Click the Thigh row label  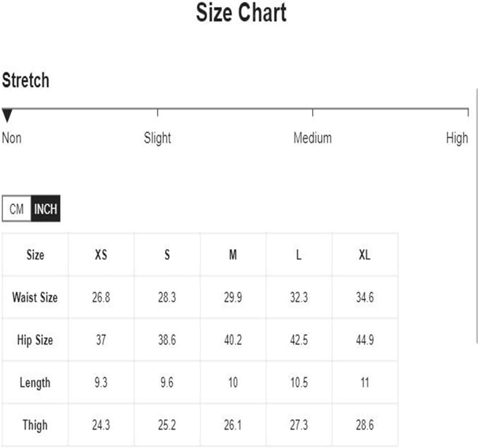[x=35, y=425]
